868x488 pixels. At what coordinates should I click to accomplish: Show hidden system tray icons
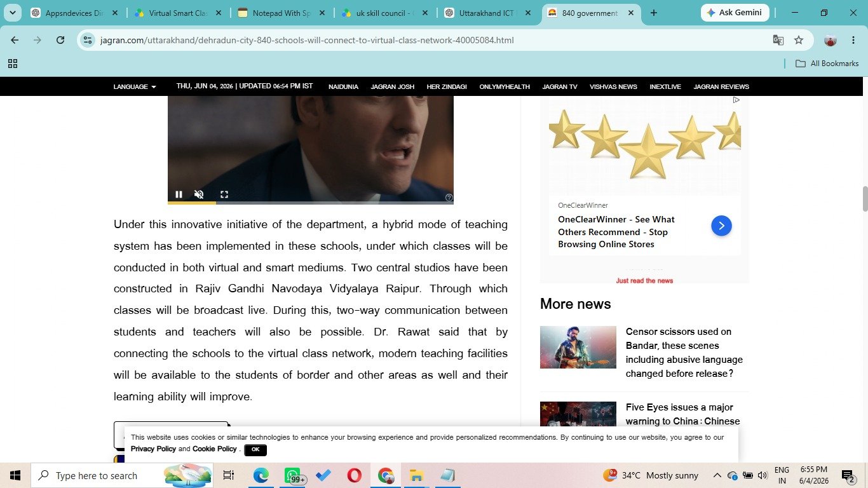[x=717, y=475]
